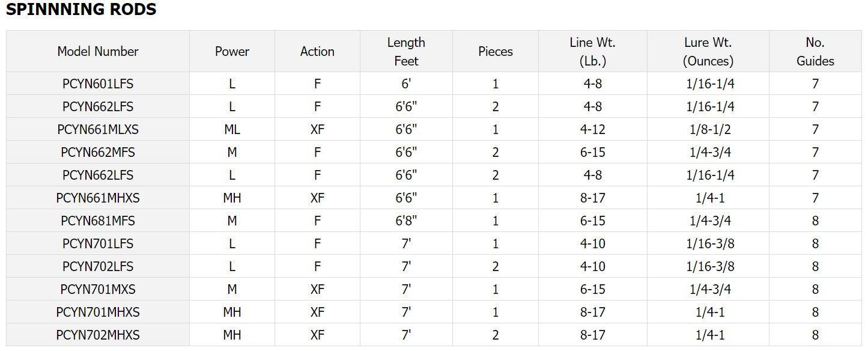Select the PCYN661MLXS model cell
The width and height of the screenshot is (868, 351).
[98, 130]
